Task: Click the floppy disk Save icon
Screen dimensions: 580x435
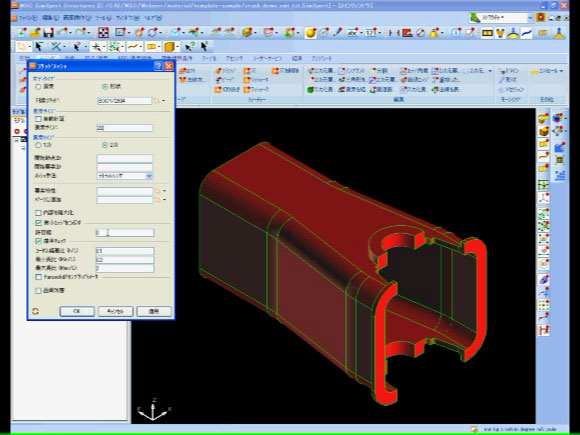Action: pyautogui.click(x=48, y=33)
